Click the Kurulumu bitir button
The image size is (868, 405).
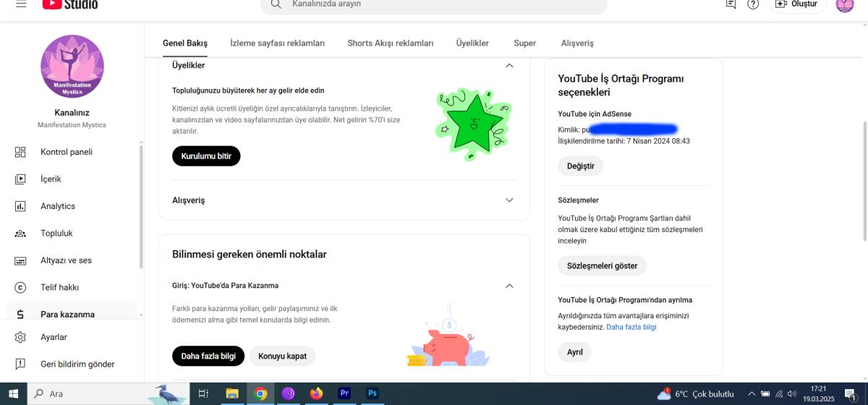pos(206,155)
